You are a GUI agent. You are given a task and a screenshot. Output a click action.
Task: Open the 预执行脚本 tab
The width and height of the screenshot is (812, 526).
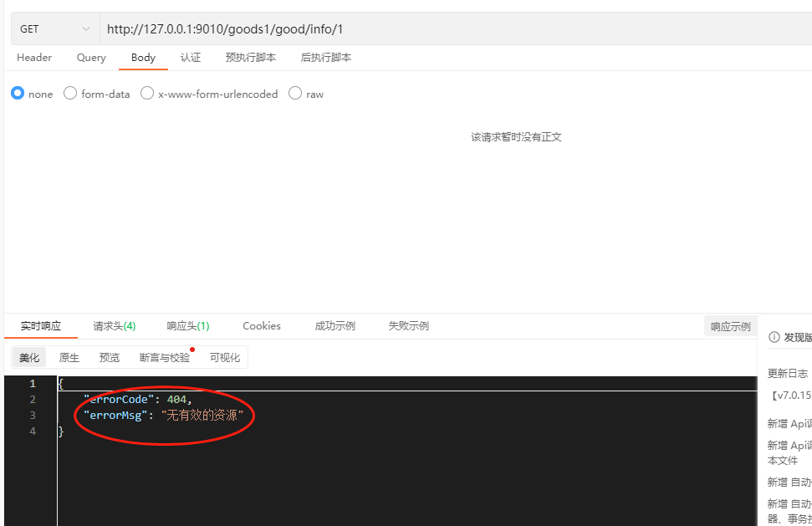[x=250, y=58]
